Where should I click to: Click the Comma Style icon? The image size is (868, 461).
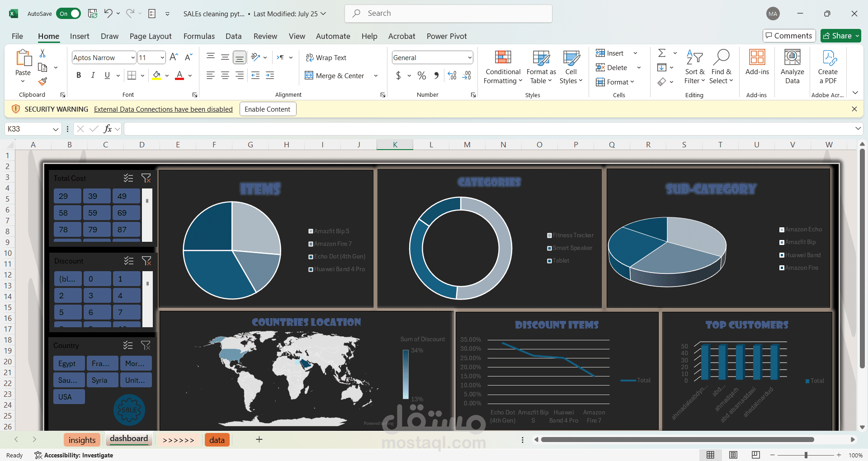pyautogui.click(x=436, y=75)
